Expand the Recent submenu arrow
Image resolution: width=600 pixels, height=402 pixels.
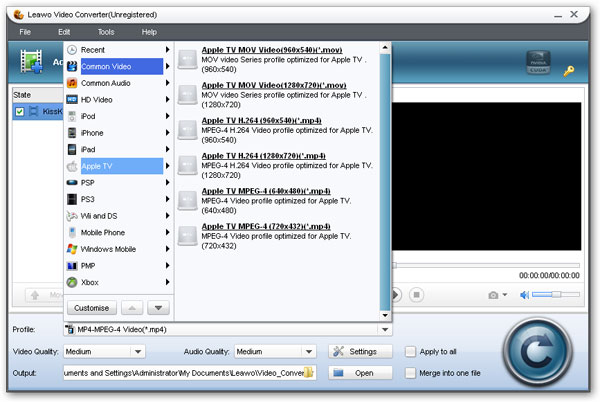[168, 50]
